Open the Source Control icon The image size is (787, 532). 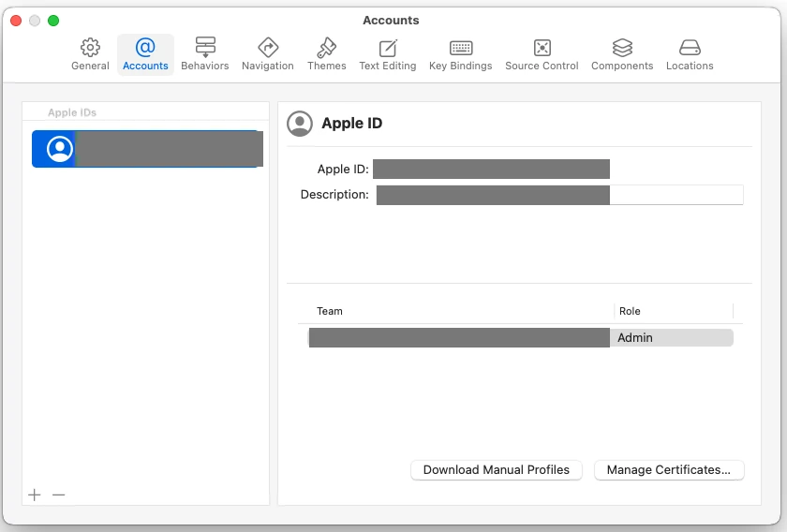(542, 48)
